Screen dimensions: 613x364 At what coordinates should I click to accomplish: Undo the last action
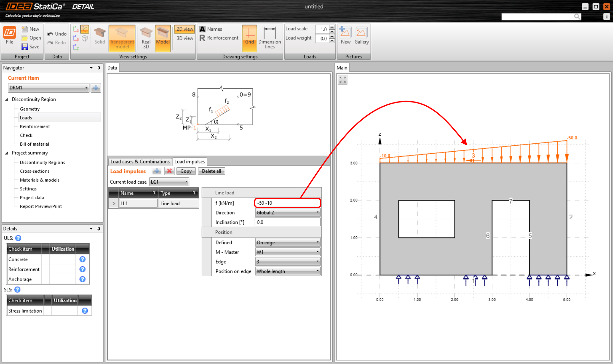(57, 34)
